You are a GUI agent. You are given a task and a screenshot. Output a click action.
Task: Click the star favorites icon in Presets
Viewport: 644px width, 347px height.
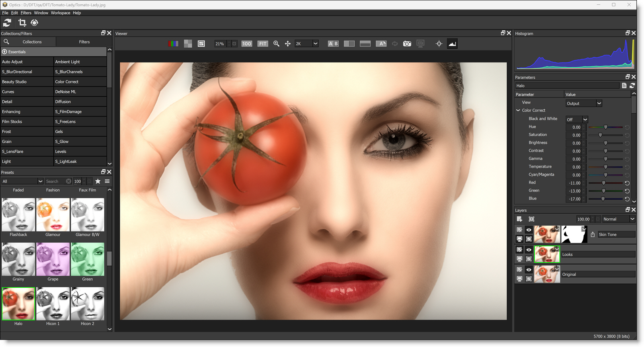98,181
